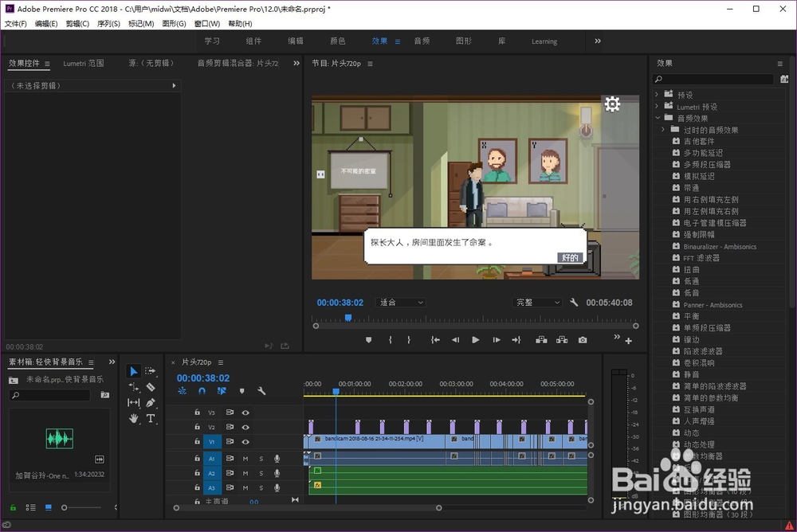The image size is (797, 532).
Task: Open the Button Editor plus icon
Action: [629, 342]
